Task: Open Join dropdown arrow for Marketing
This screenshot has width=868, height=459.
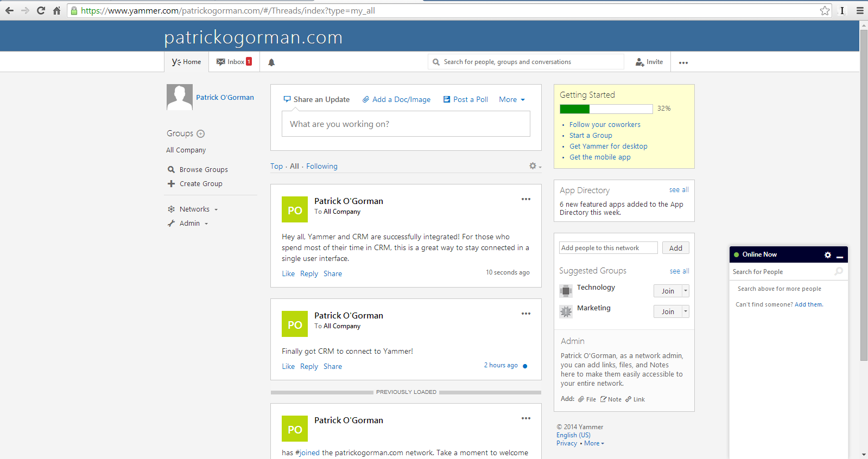Action: click(x=686, y=311)
